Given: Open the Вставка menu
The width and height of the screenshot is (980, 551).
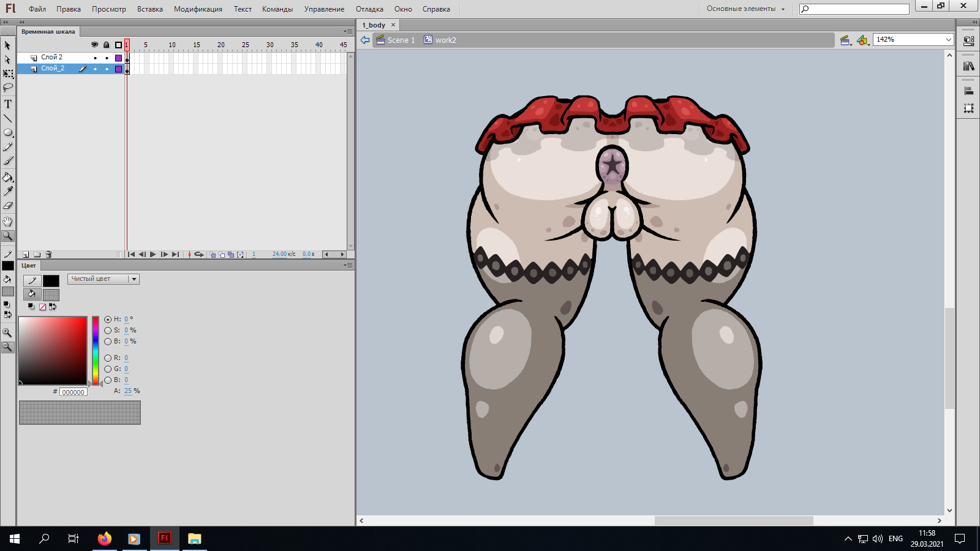Looking at the screenshot, I should [x=150, y=9].
